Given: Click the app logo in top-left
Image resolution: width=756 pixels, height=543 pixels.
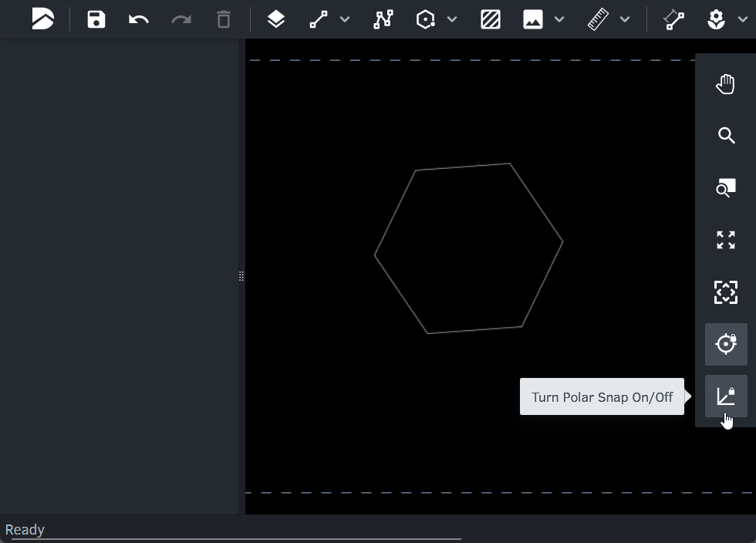Looking at the screenshot, I should (43, 19).
